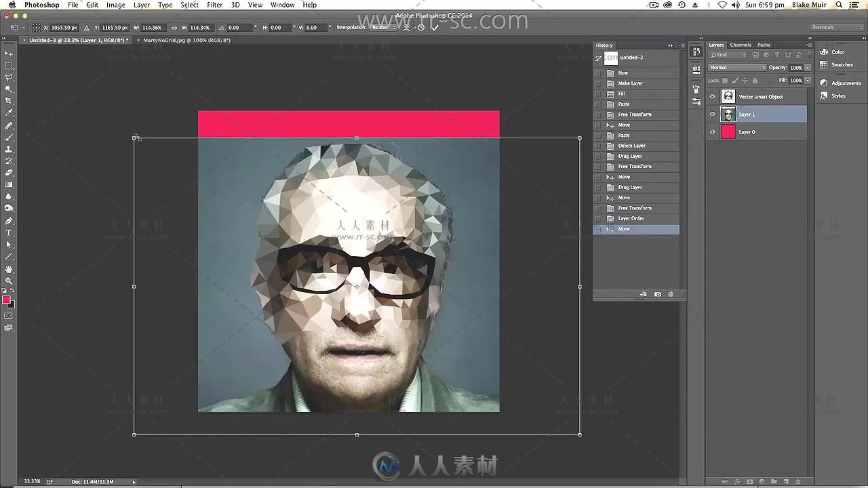
Task: Open the Color panel
Action: coord(833,52)
